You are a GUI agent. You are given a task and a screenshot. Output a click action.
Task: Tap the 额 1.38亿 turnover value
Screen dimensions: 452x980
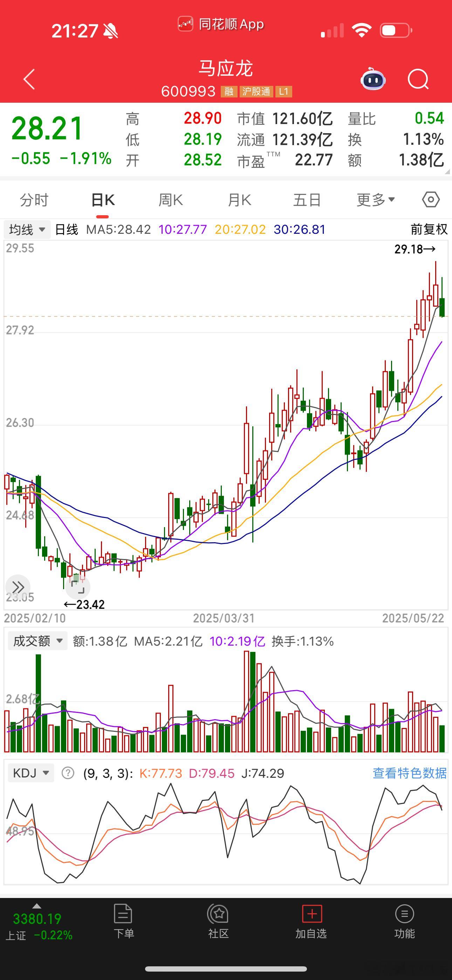[x=421, y=160]
